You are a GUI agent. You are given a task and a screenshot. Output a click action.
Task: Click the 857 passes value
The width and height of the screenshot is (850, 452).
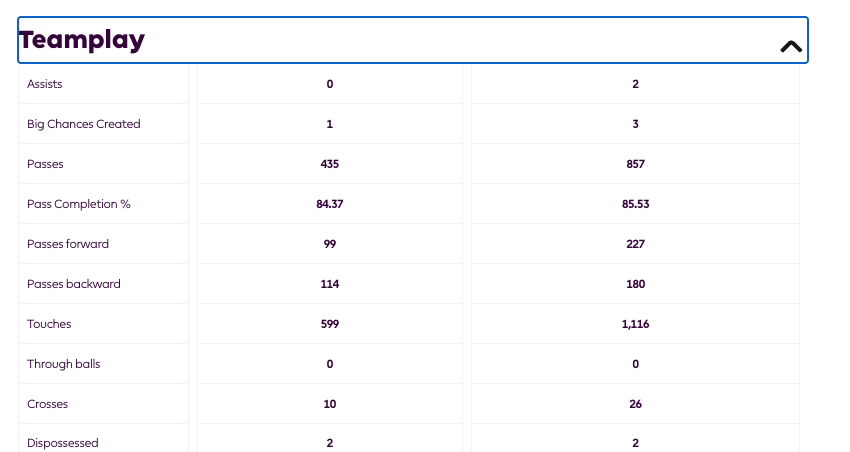click(635, 164)
